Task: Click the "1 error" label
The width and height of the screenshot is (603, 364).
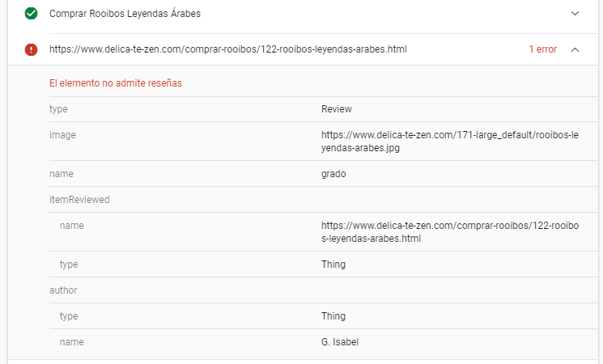Action: click(x=542, y=49)
